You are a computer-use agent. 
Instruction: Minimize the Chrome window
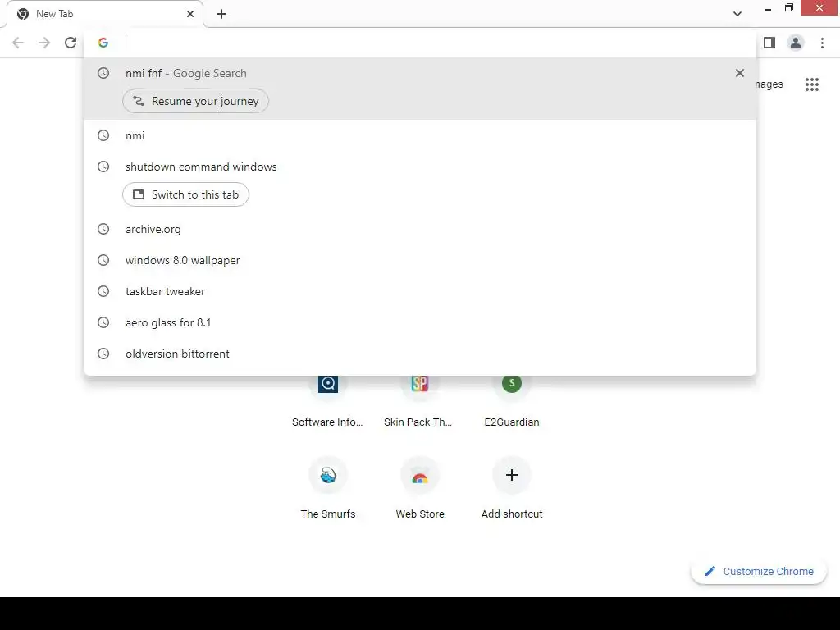click(768, 8)
